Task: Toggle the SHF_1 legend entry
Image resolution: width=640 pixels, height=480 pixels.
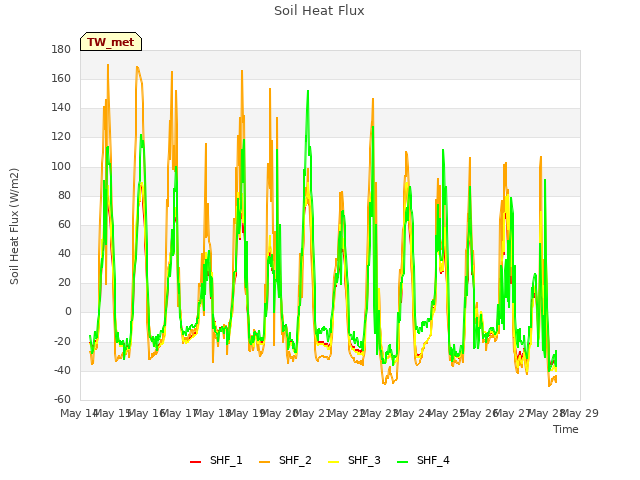Action: (x=216, y=460)
